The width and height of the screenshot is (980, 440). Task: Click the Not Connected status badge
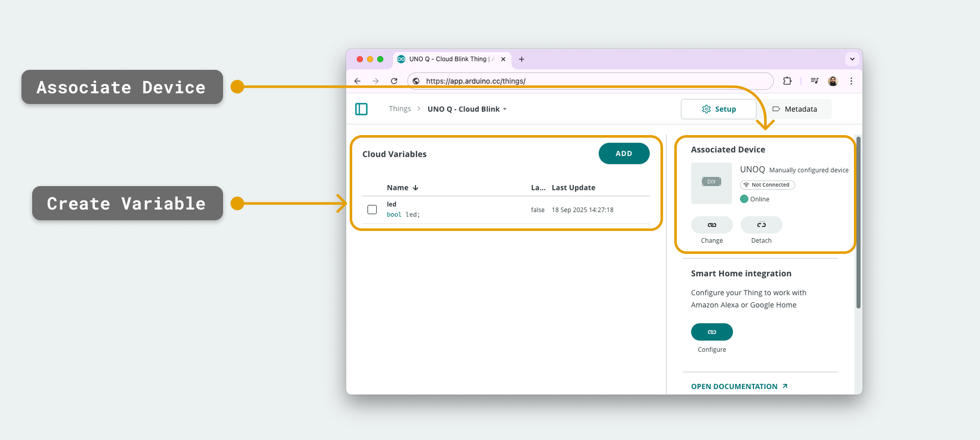(768, 185)
